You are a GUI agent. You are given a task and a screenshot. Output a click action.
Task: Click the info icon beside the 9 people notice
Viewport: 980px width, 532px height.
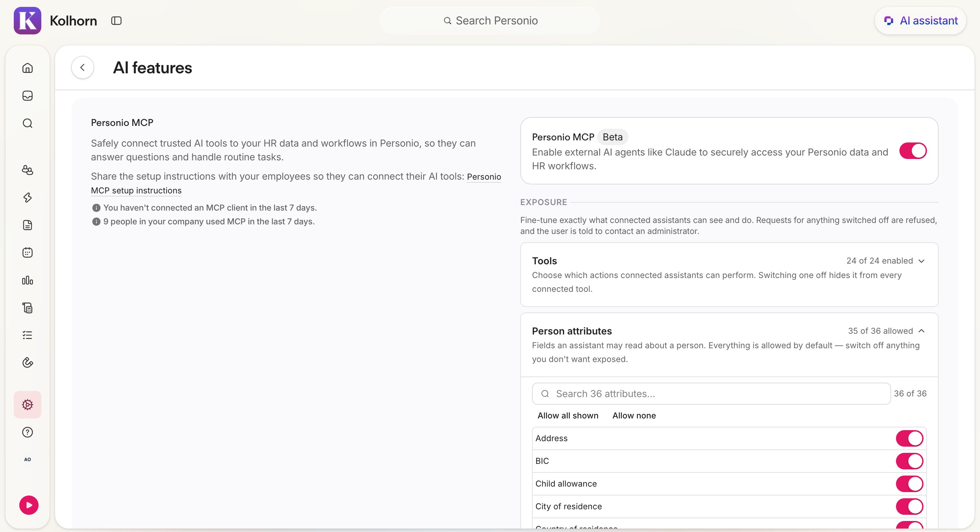96,222
